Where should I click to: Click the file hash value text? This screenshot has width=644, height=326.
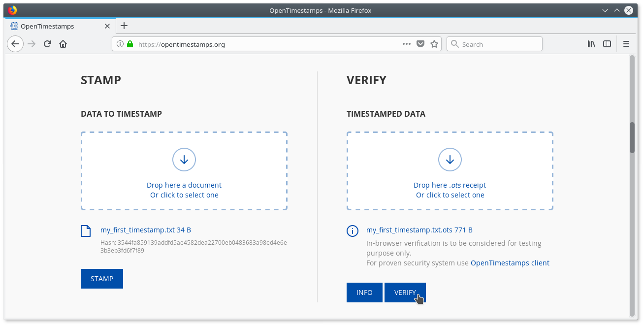(193, 246)
